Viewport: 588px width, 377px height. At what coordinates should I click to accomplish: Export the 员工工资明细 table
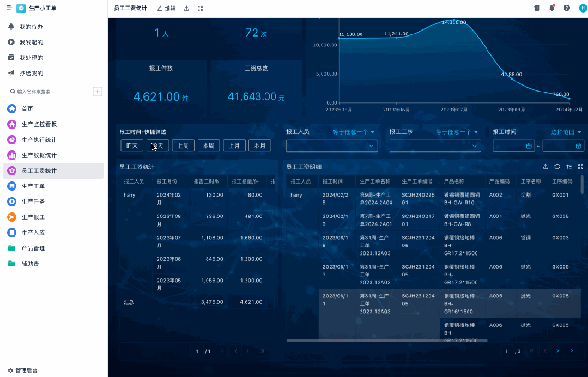coord(545,167)
